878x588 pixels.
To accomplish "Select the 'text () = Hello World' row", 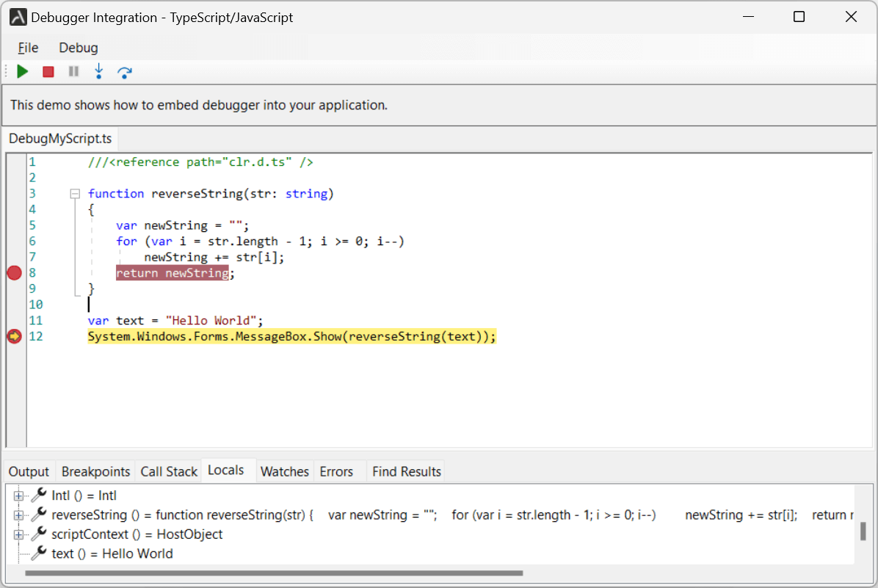I will coord(112,553).
